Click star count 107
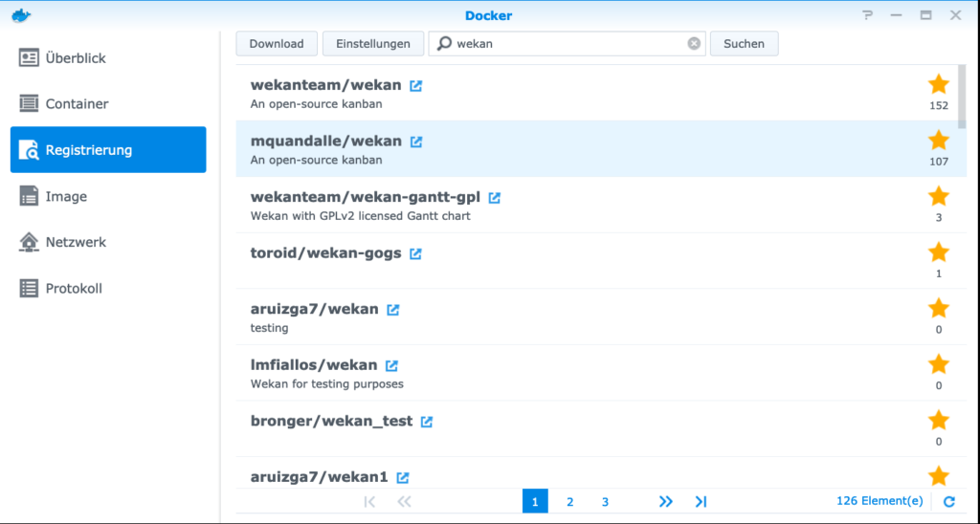This screenshot has height=524, width=980. click(939, 162)
